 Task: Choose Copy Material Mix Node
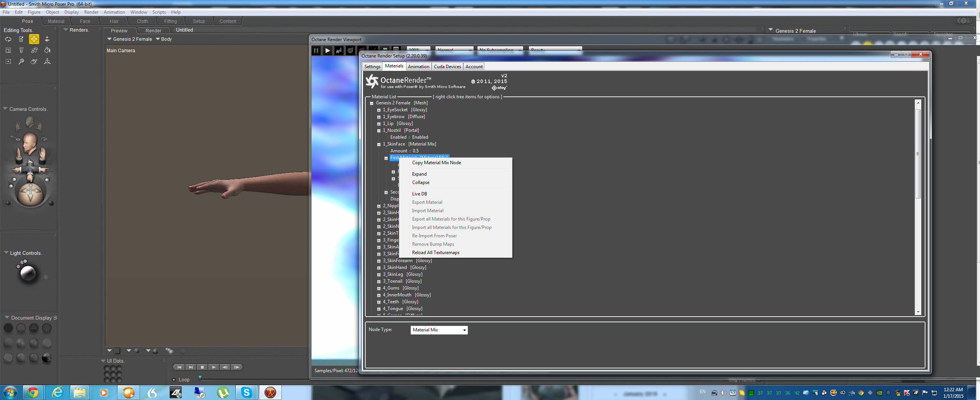(x=437, y=163)
